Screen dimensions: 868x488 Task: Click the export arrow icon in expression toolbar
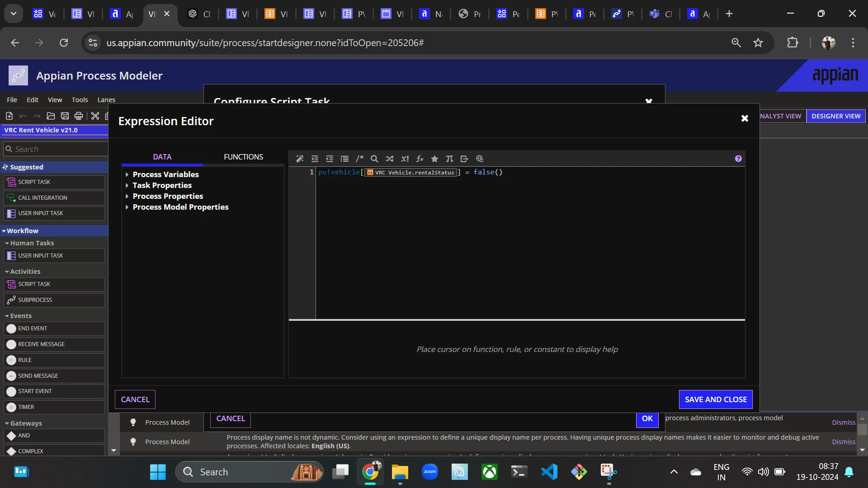[x=464, y=159]
